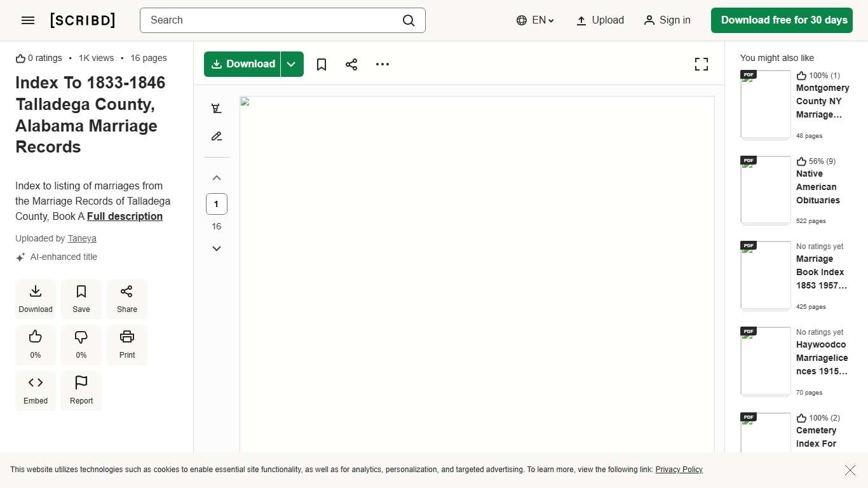Click Sign in in the top navigation
Screen dimensions: 868x488
[667, 20]
